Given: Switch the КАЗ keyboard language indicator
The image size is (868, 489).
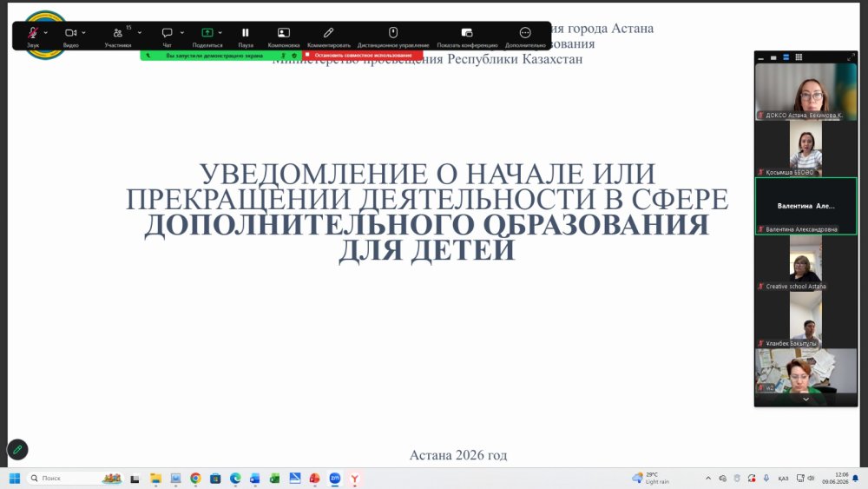Looking at the screenshot, I should 783,479.
